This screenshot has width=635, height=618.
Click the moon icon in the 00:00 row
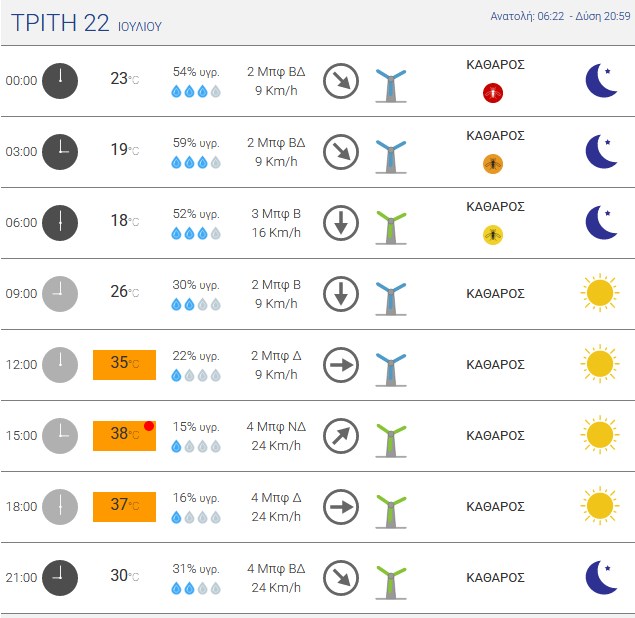[x=601, y=81]
